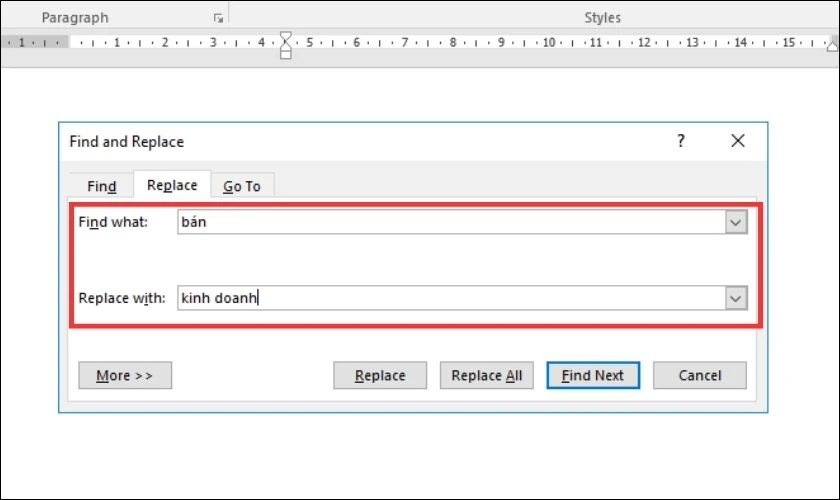The height and width of the screenshot is (500, 840).
Task: Click the Replace button
Action: point(380,375)
